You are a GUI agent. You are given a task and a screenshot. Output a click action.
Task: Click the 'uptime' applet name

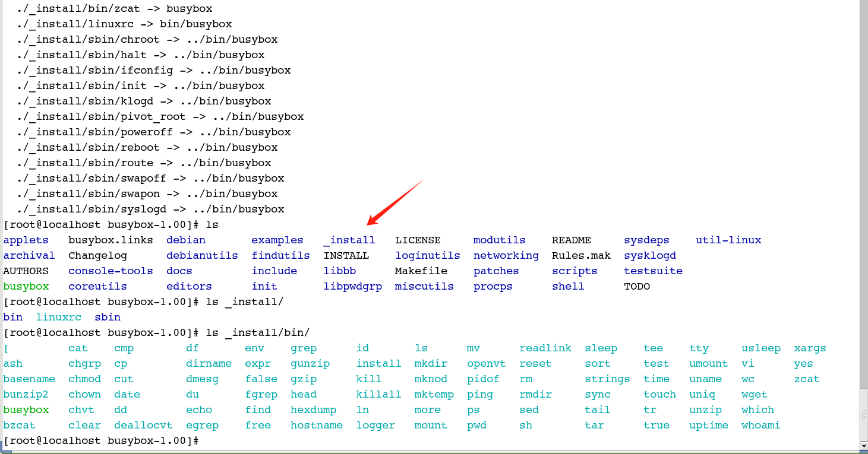[x=709, y=426]
